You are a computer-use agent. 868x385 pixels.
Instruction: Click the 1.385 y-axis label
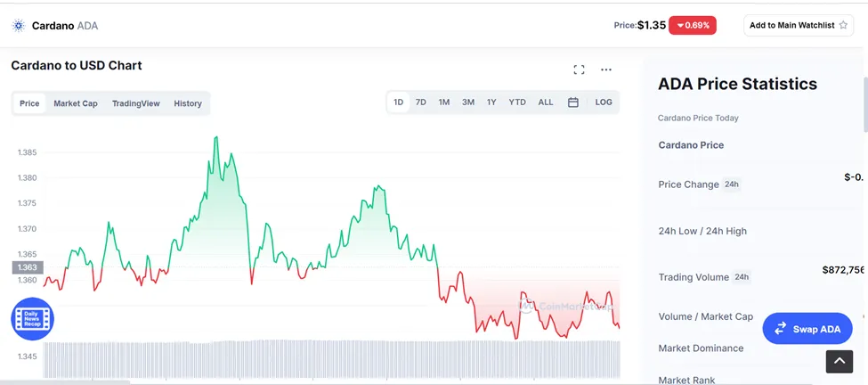pos(25,152)
